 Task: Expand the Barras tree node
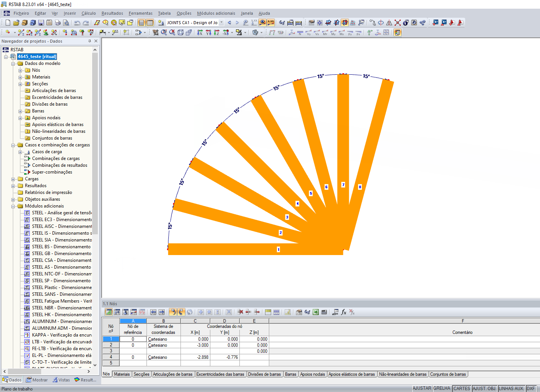20,111
